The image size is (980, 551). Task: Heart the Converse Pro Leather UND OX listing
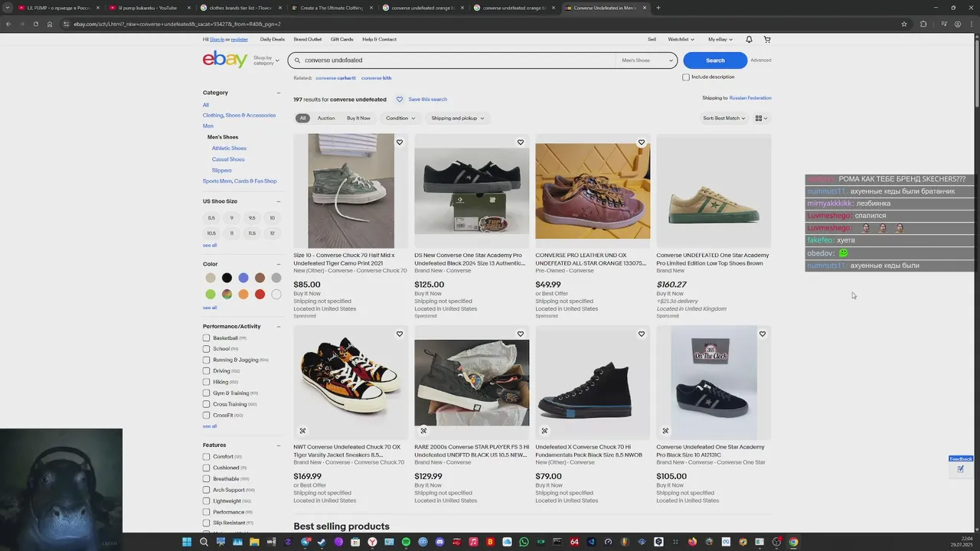[x=642, y=142]
